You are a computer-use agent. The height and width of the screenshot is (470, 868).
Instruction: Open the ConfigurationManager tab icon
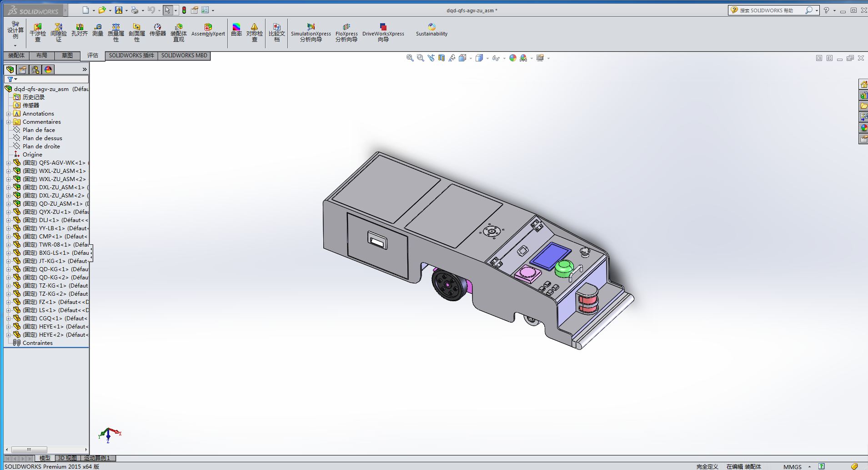tap(35, 70)
